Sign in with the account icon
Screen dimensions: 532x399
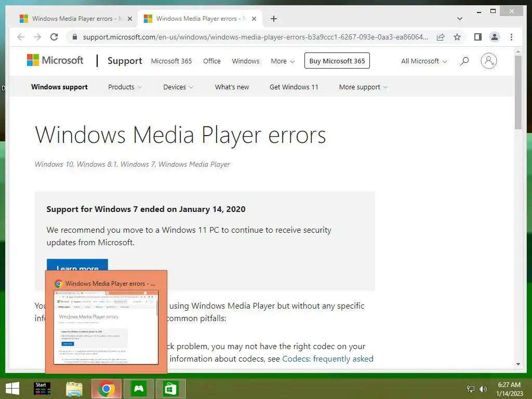[488, 61]
